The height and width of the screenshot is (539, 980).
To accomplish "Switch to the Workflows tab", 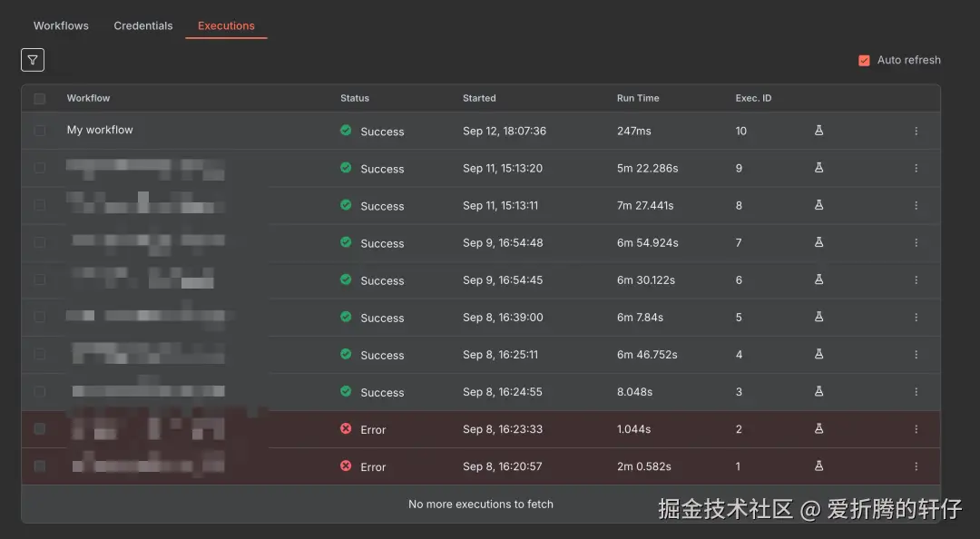I will click(x=61, y=25).
